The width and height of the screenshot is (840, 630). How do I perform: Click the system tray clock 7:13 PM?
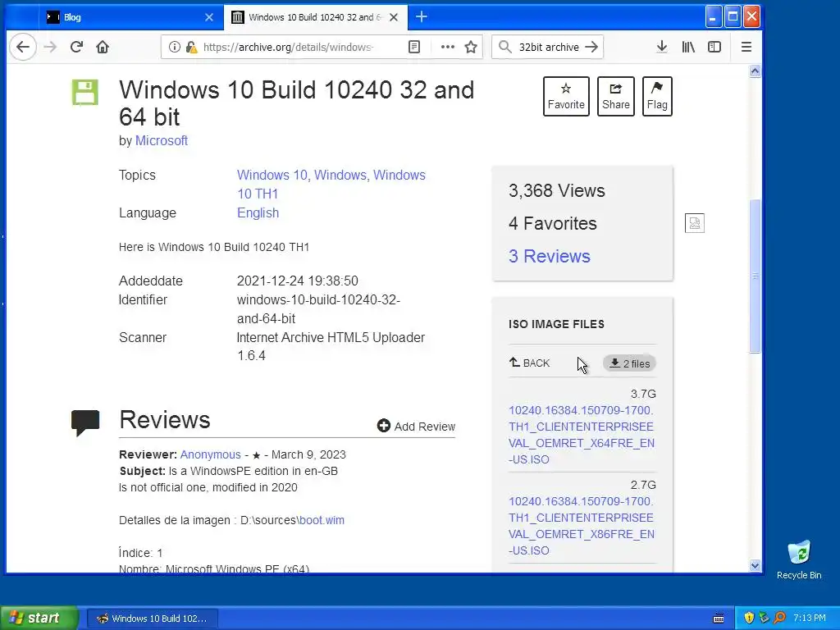pos(810,619)
